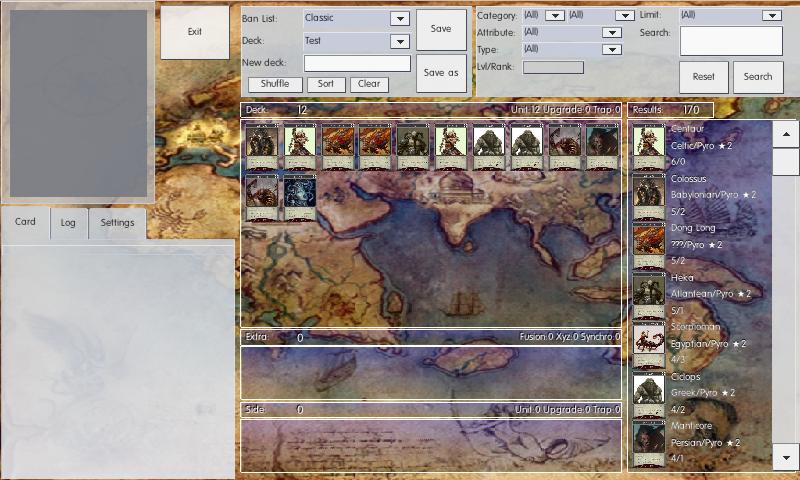Click the first card in the main deck

[262, 146]
